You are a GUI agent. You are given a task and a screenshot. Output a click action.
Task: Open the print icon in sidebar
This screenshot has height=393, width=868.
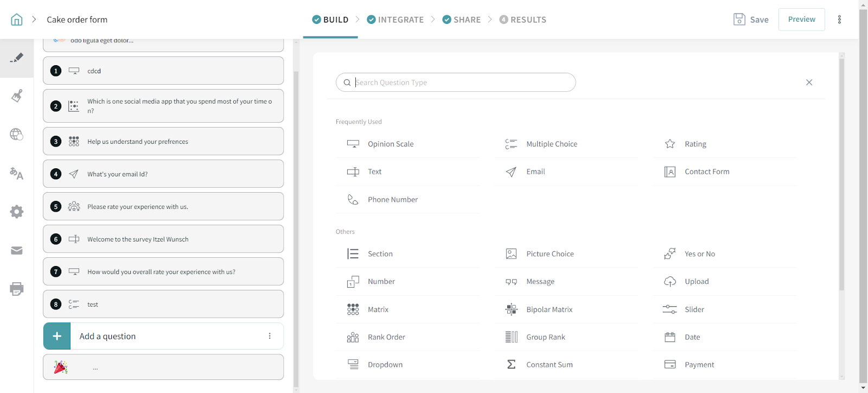tap(17, 289)
